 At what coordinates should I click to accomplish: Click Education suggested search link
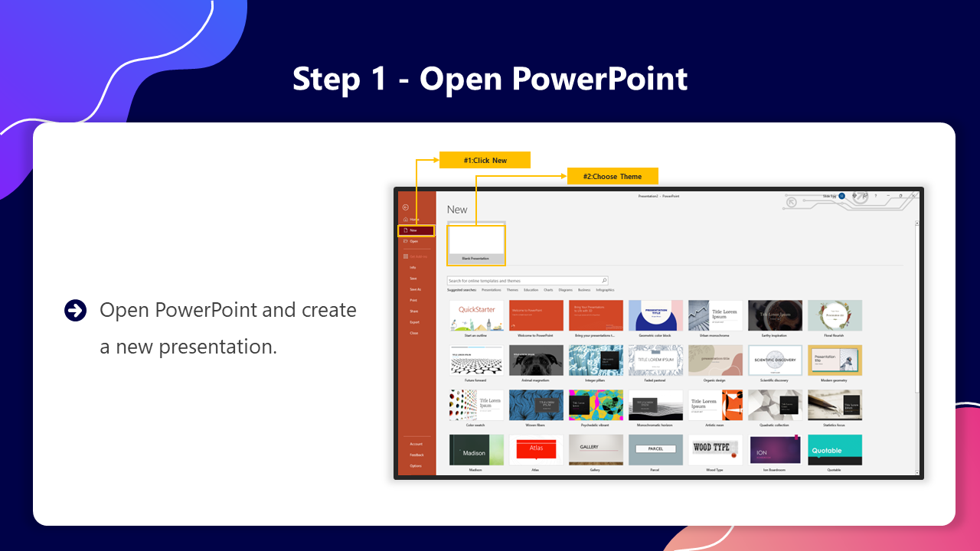tap(531, 290)
